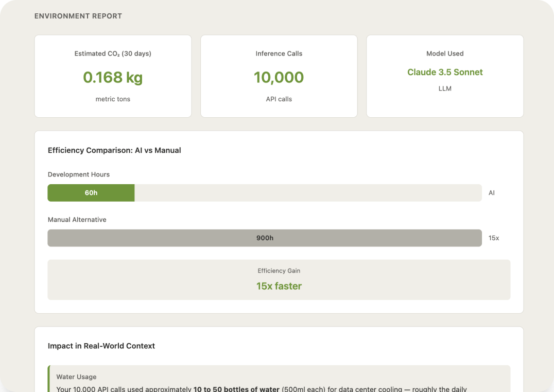Click the AI label beside the bar
Screen dimensions: 554x392
[492, 193]
